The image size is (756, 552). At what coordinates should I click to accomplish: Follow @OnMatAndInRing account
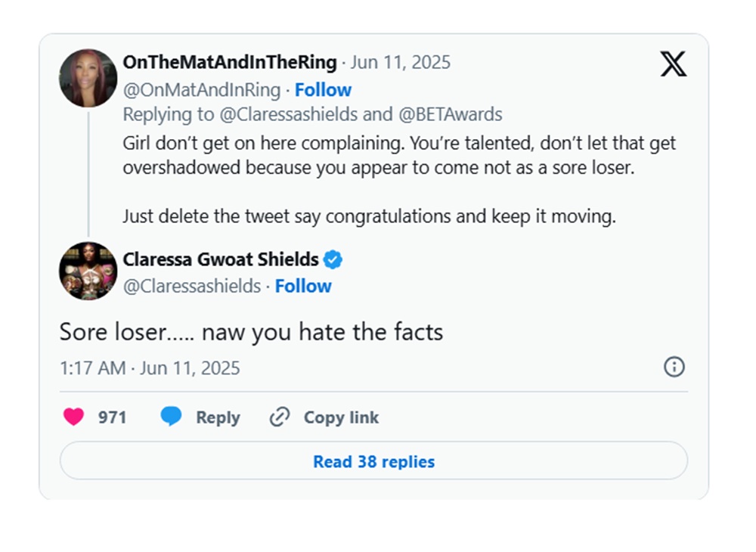(323, 90)
